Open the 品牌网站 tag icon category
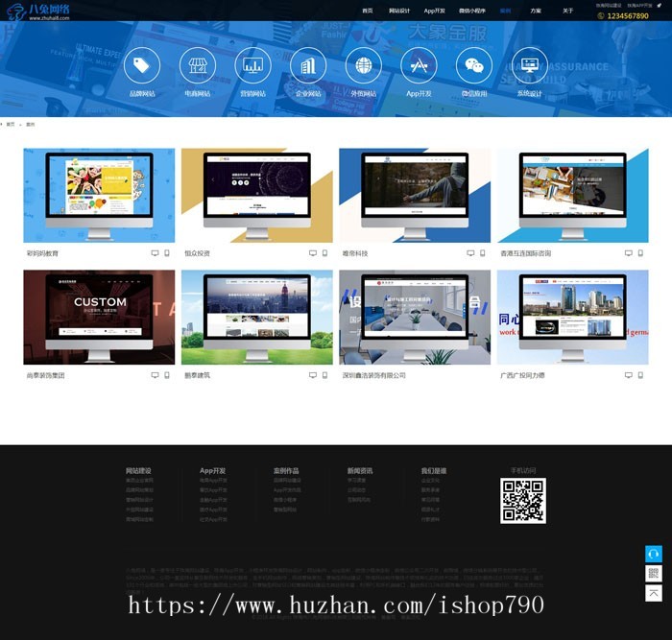Viewport: 672px width, 640px height. (142, 65)
